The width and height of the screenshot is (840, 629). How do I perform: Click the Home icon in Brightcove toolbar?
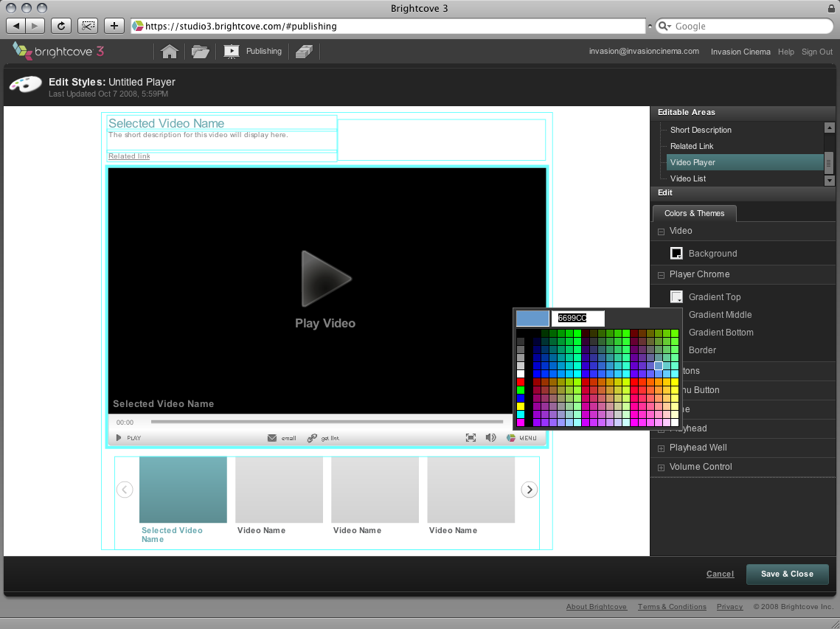pos(170,52)
